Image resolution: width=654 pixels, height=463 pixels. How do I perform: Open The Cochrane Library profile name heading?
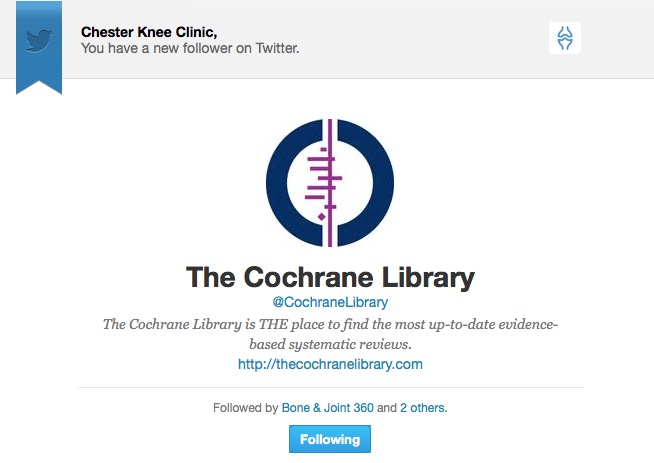pos(330,277)
